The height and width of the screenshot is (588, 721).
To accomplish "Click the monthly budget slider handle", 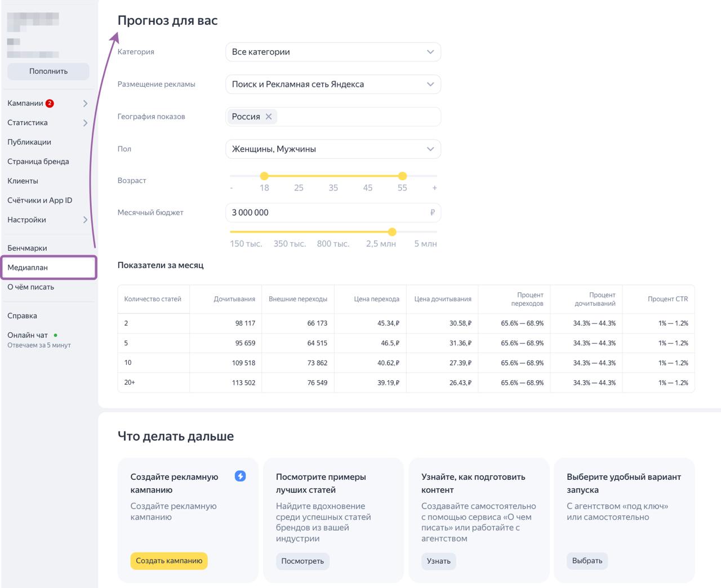I will point(392,232).
